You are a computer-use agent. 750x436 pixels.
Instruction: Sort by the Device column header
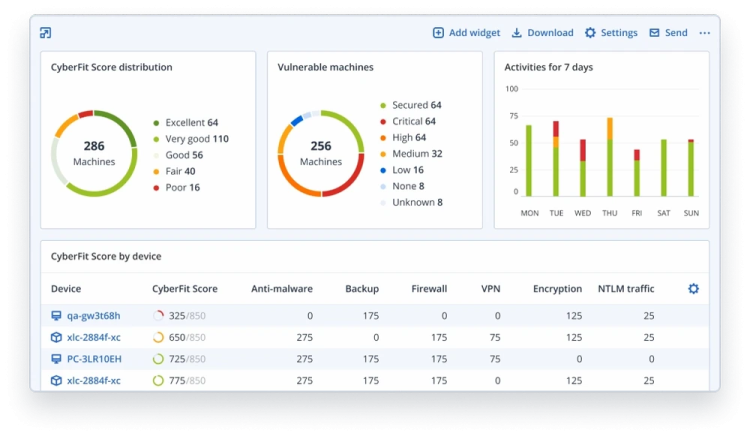66,289
